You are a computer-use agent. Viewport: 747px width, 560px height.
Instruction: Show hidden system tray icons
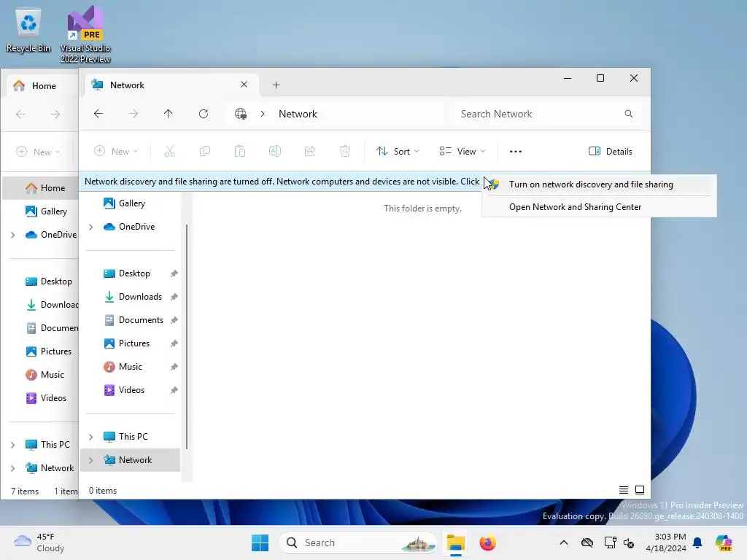pyautogui.click(x=564, y=542)
